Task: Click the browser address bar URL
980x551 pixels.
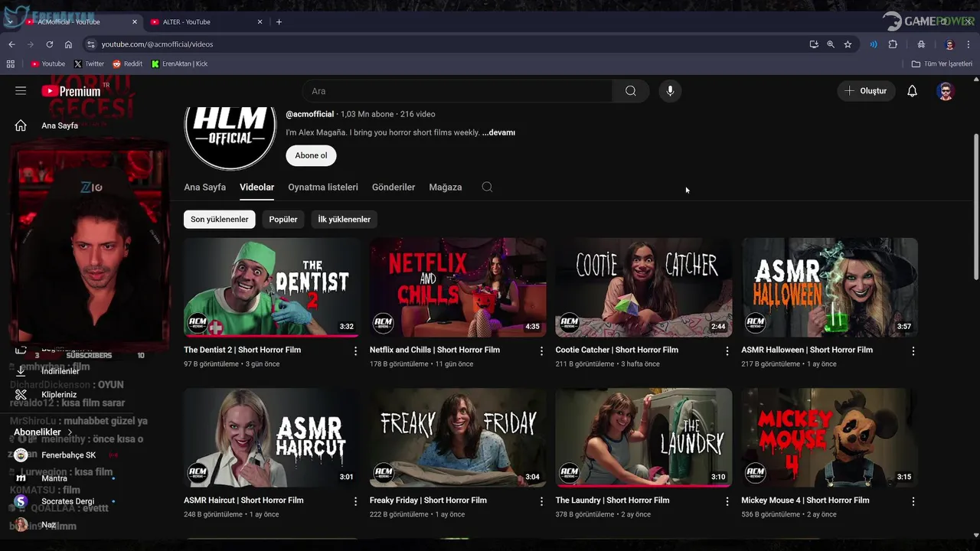Action: click(x=158, y=44)
